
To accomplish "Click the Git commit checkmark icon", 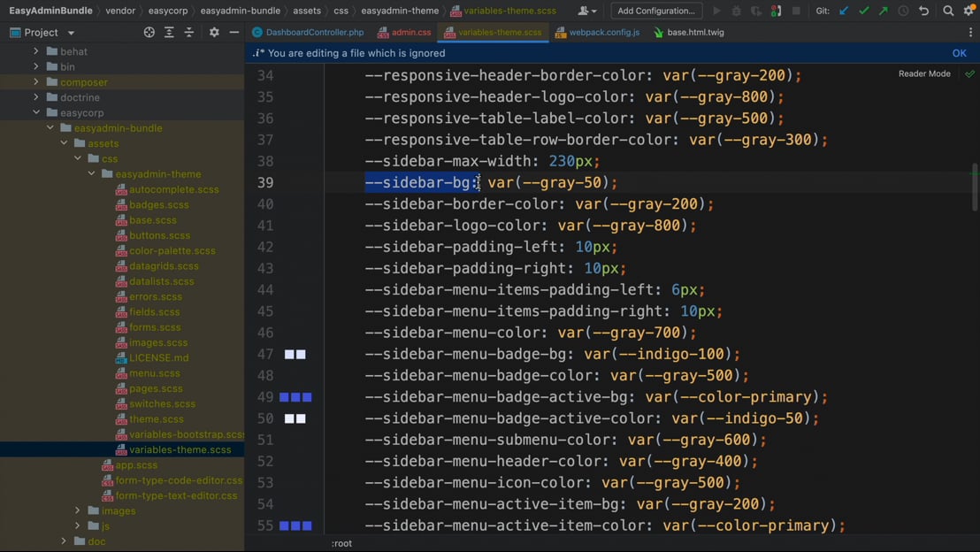I will point(864,11).
